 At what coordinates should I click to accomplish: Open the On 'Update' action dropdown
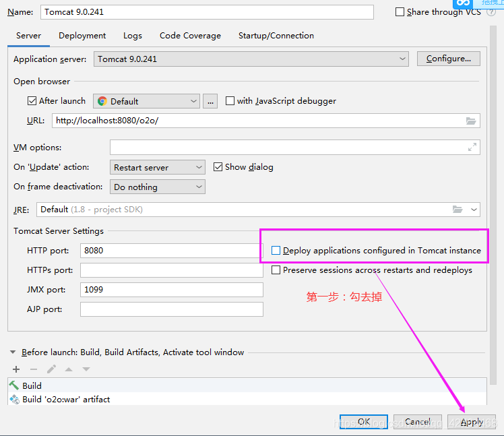point(158,167)
